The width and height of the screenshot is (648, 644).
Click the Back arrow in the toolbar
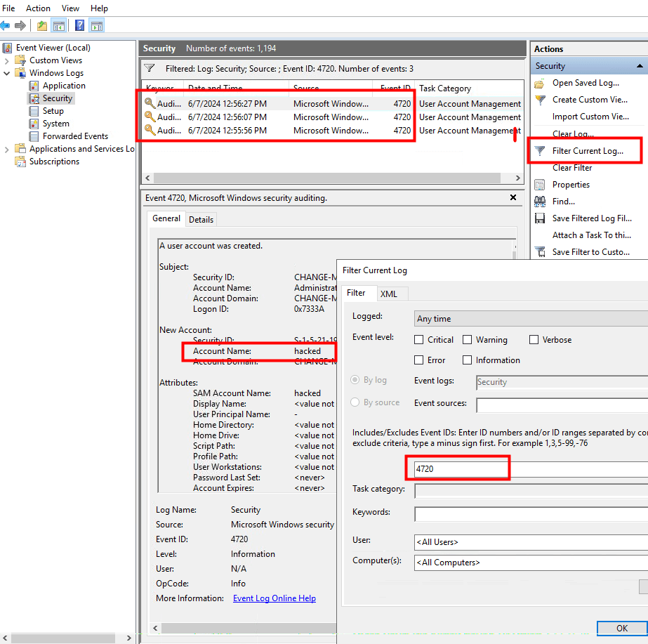6,26
